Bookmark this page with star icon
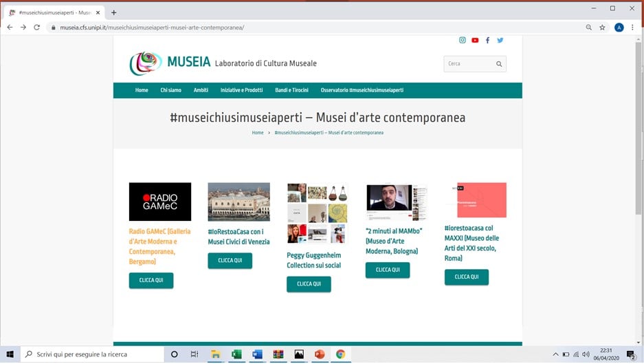Viewport: 644px width, 364px height. coord(603,27)
